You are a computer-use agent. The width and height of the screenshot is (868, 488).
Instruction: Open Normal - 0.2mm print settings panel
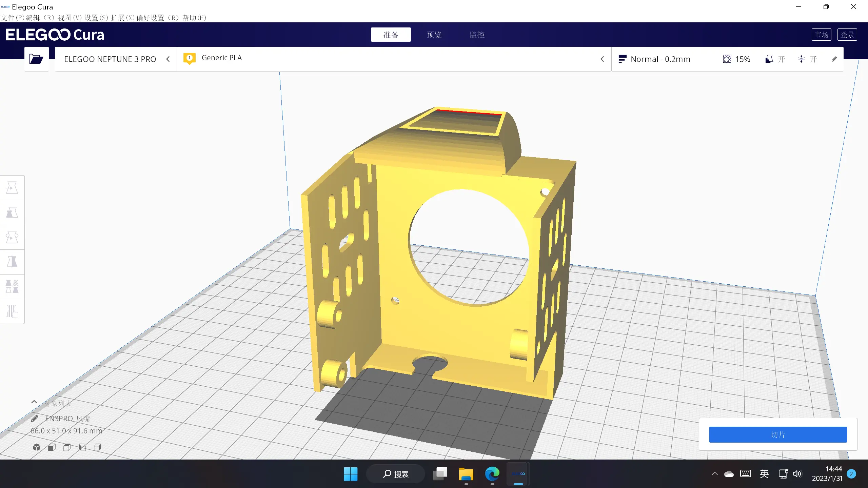[660, 59]
